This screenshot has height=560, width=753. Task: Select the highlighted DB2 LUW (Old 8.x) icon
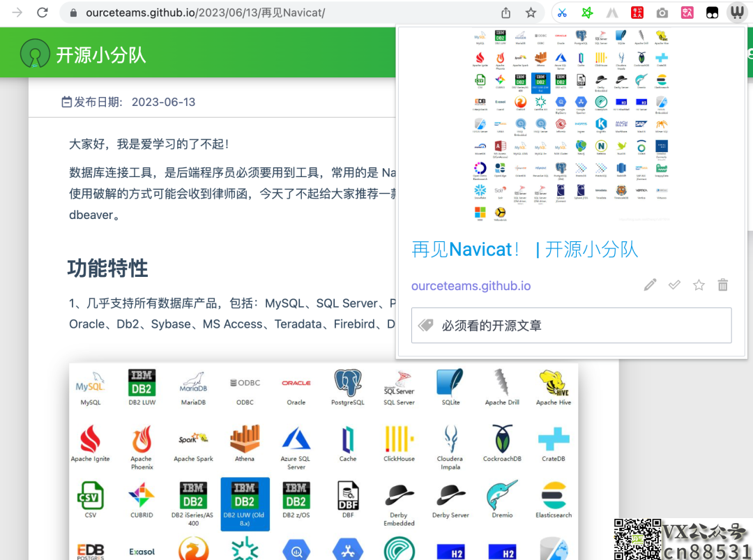tap(245, 504)
